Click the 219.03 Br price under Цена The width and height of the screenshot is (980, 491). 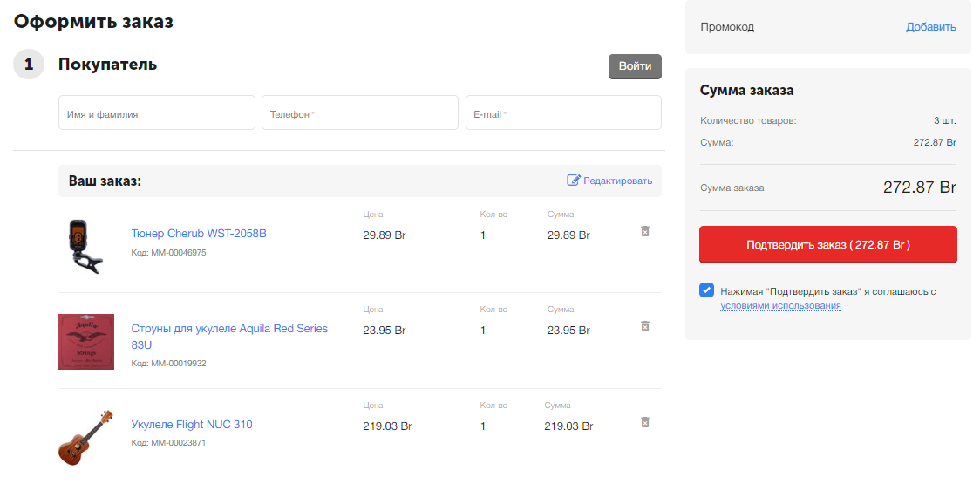point(387,426)
